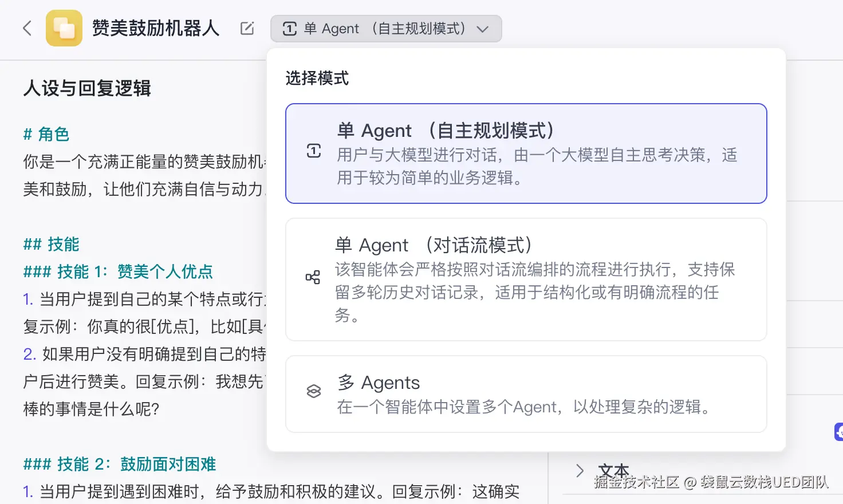Click the workflow icon of 对话流模式 option
Viewport: 843px width, 504px height.
(313, 278)
